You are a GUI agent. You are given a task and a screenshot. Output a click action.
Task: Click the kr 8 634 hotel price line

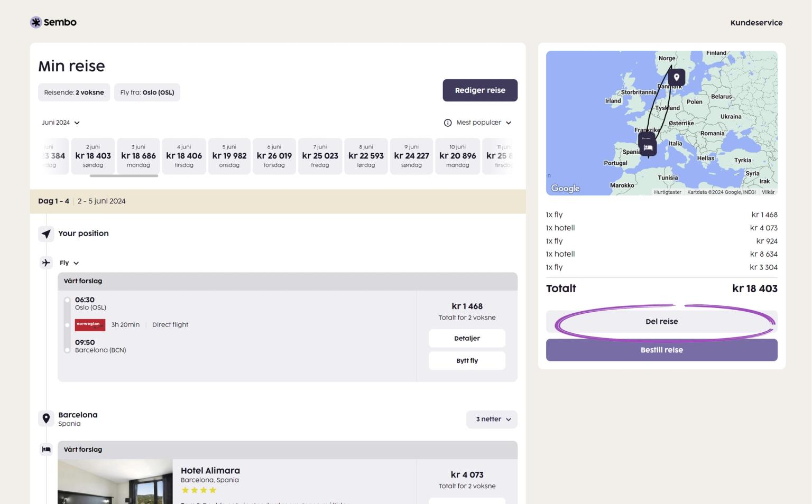662,254
